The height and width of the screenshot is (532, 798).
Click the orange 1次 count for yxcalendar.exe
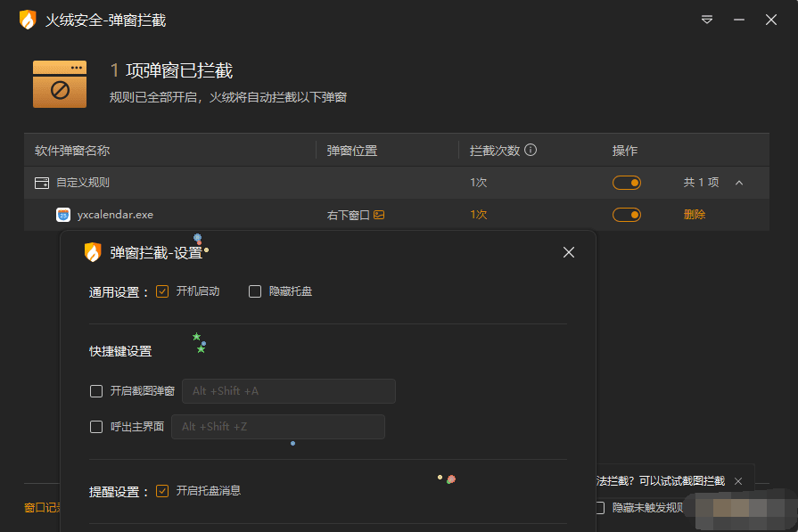(479, 215)
